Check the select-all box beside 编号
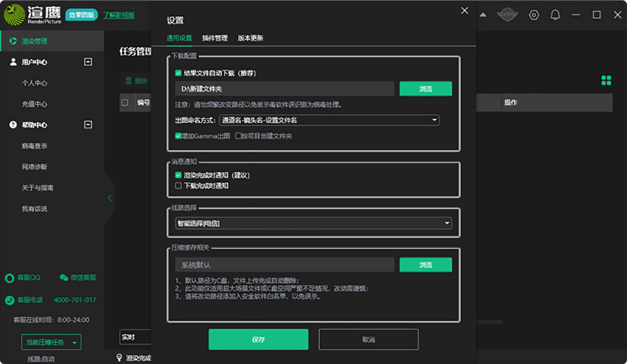 pos(125,103)
